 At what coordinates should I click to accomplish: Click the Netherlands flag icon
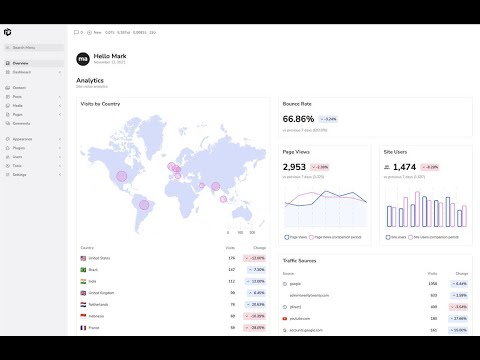[x=83, y=305]
